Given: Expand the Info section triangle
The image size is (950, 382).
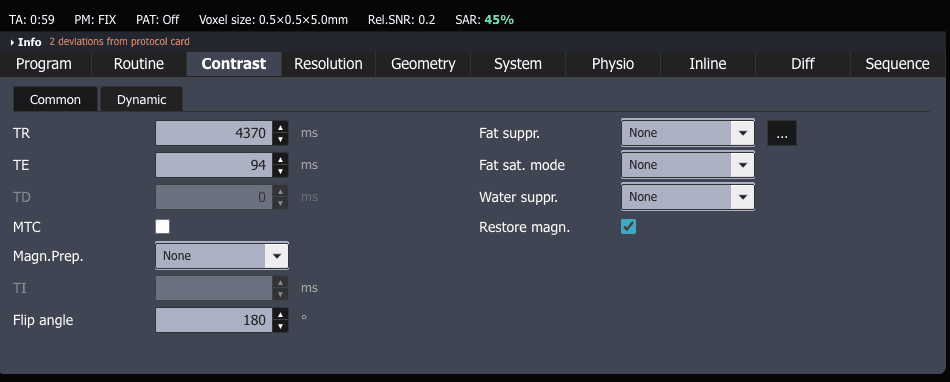Looking at the screenshot, I should tap(13, 42).
